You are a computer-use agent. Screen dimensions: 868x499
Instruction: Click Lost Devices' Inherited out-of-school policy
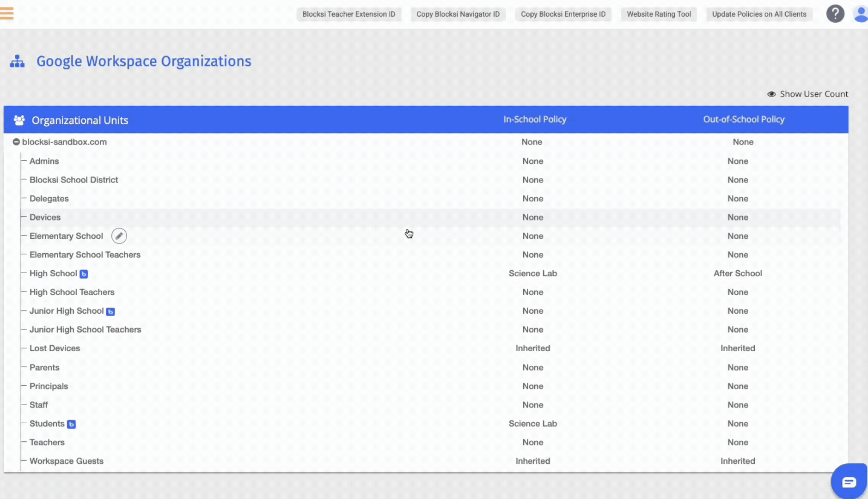pos(738,348)
